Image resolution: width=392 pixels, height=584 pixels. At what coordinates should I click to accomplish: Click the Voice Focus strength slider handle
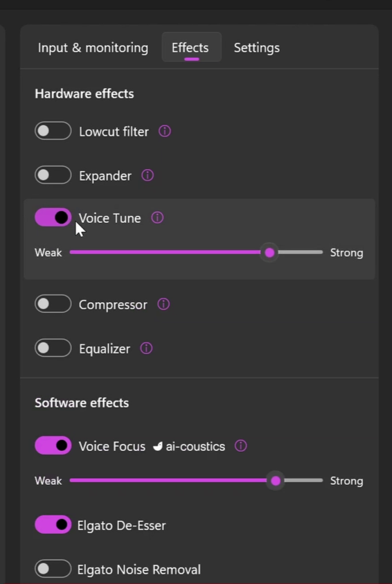[x=276, y=481]
